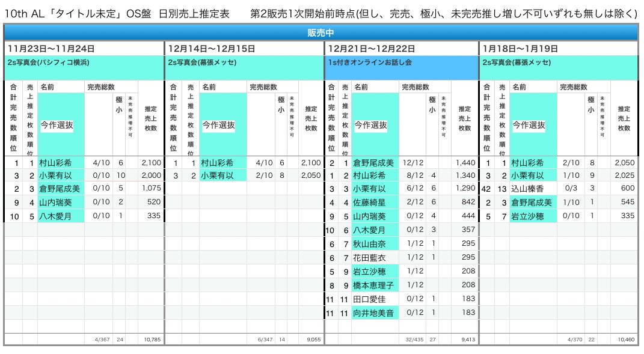Viewport: 644px width, 354px height.
Task: Click the estimated sales value 1,075
Action: [151, 188]
